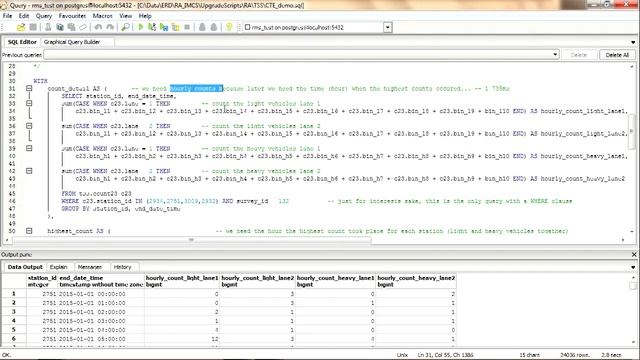Open the editor tab-list arrow beside SQL Editor tabs
Image resolution: width=640 pixels, height=360 pixels.
click(633, 42)
